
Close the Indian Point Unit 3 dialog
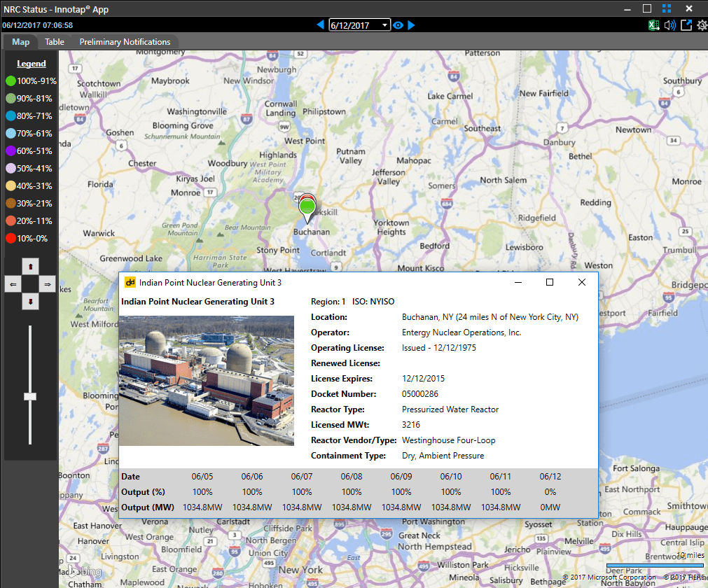click(x=581, y=283)
